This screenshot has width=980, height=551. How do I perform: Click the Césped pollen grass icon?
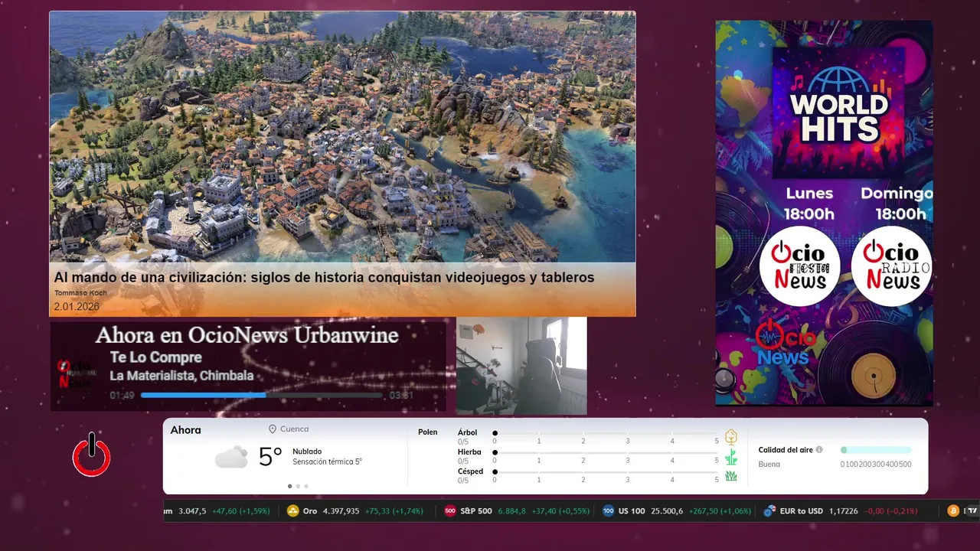(x=731, y=476)
